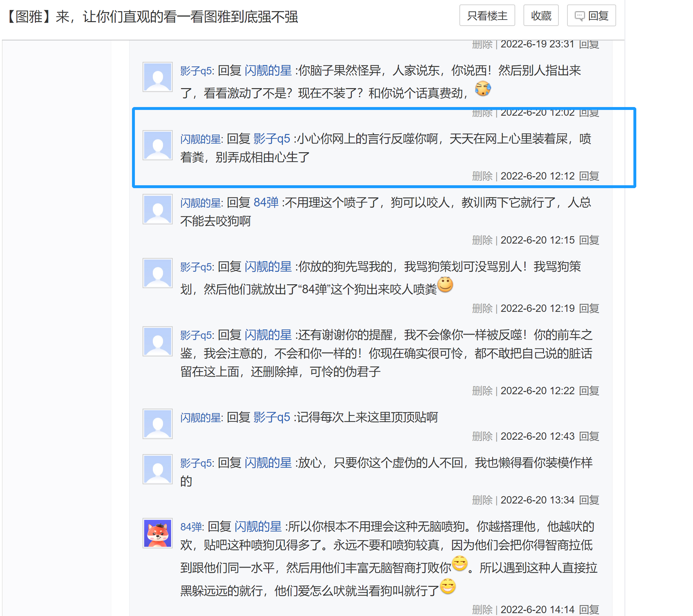Delete the comment dated 2022-6-20 14:14

(482, 610)
